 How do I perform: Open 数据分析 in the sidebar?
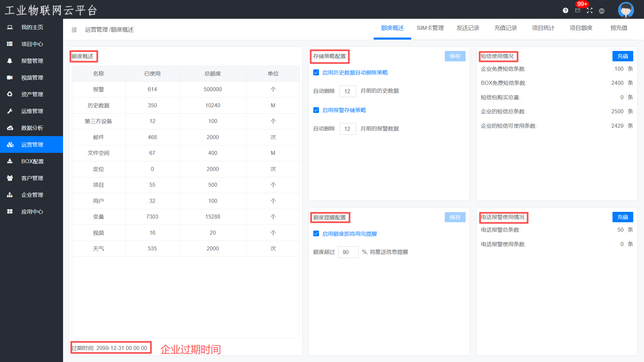pos(32,128)
